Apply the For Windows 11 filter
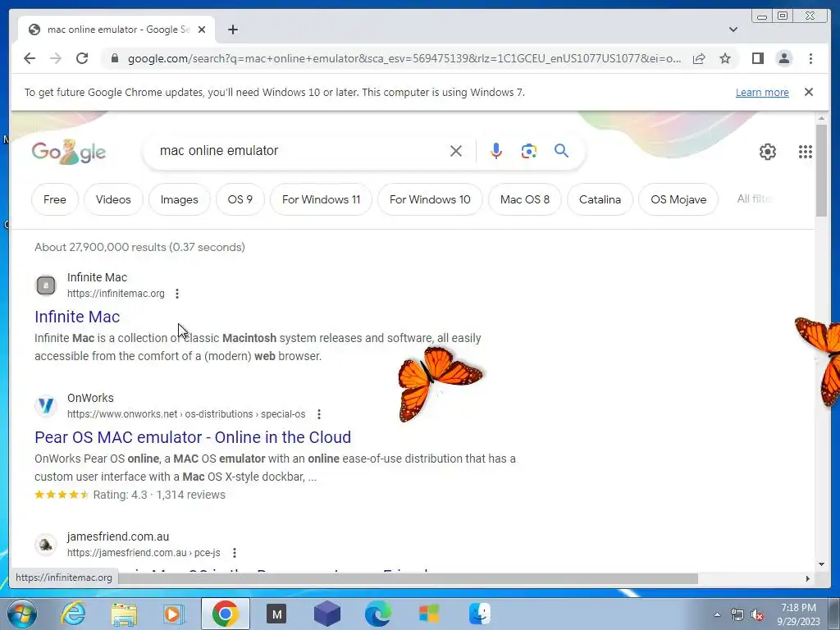The height and width of the screenshot is (630, 840). (x=321, y=199)
